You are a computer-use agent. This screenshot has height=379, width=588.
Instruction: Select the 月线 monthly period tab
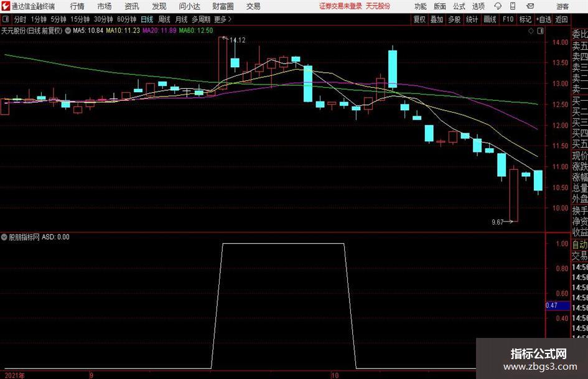[181, 19]
